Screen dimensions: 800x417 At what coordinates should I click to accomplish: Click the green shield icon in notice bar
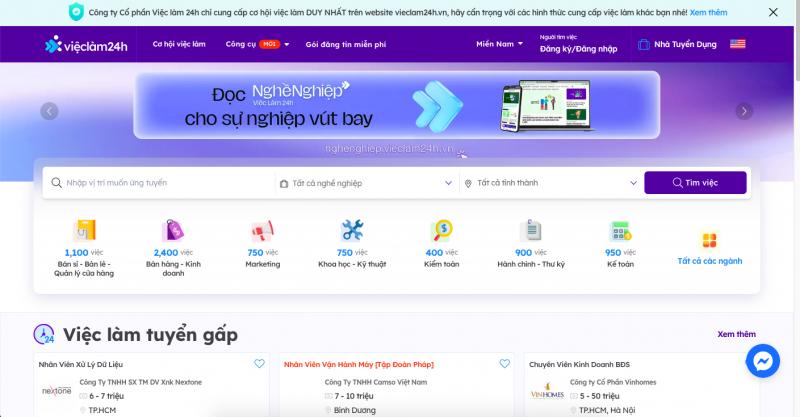click(76, 12)
